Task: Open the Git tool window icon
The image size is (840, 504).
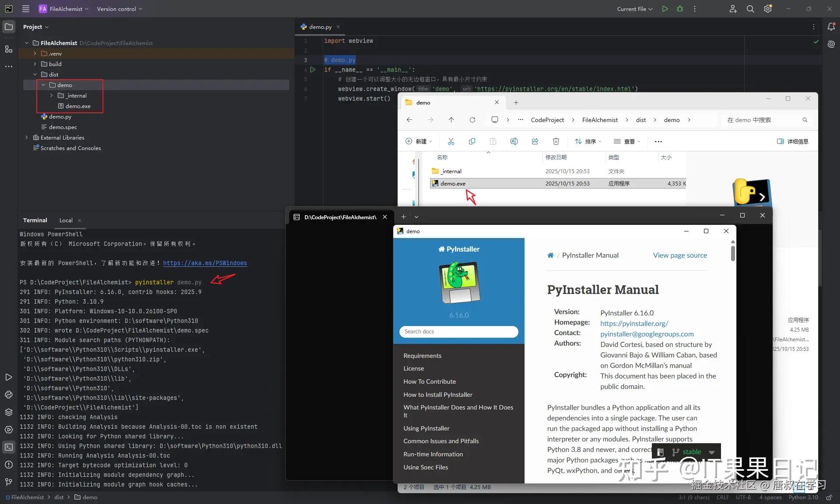Action: tap(9, 482)
